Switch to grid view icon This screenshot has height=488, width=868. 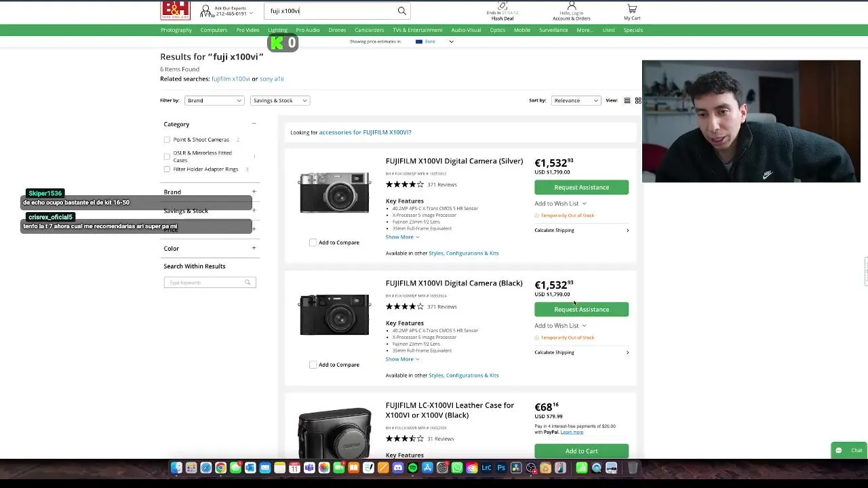[638, 100]
